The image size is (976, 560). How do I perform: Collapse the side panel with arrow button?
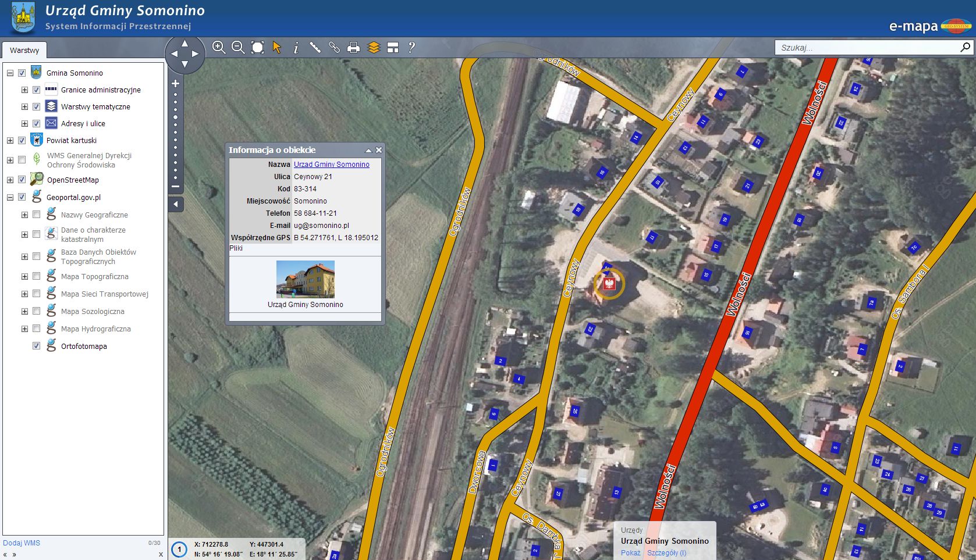176,204
